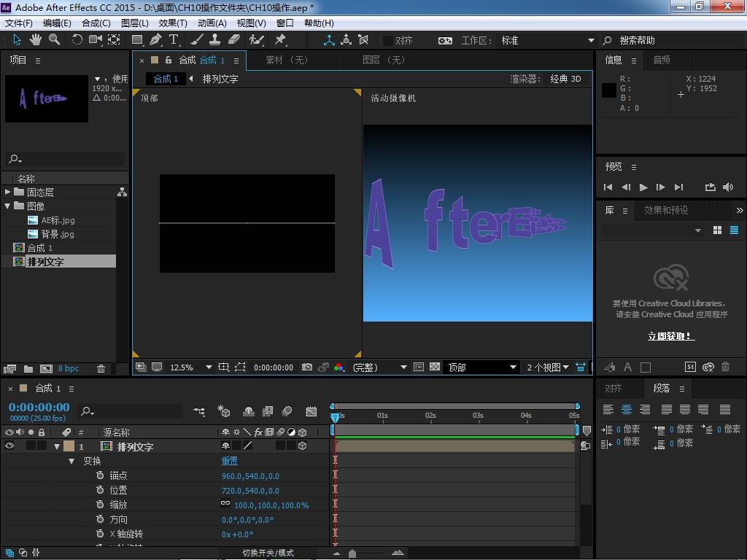Toggle mute audio in the Preview panel
The image size is (747, 560).
click(x=728, y=187)
